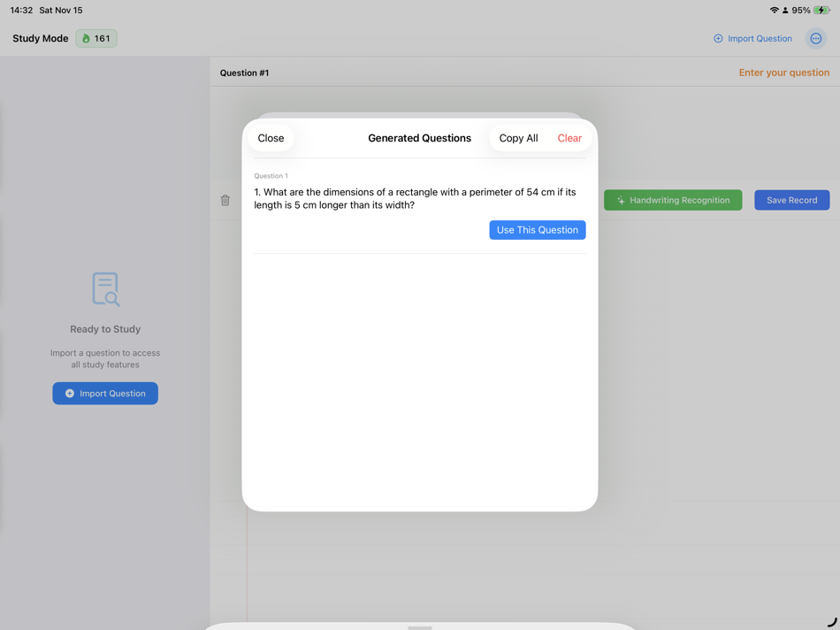The height and width of the screenshot is (630, 840).
Task: Open Enter your question
Action: pos(783,73)
